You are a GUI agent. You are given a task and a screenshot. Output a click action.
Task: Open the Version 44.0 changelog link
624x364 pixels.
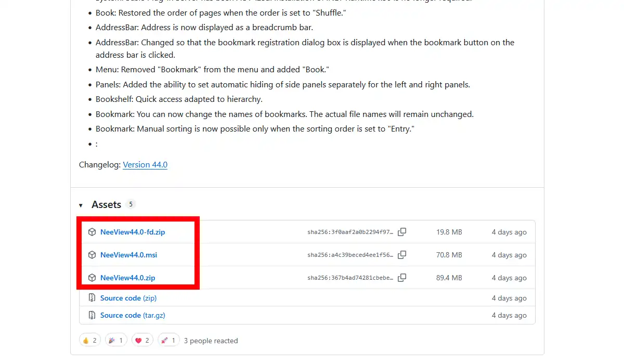tap(145, 165)
